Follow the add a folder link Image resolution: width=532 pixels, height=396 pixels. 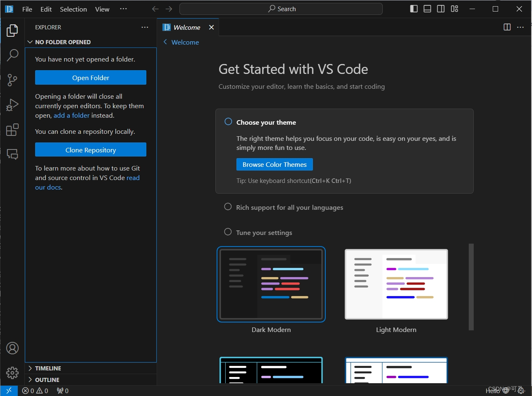pyautogui.click(x=72, y=116)
